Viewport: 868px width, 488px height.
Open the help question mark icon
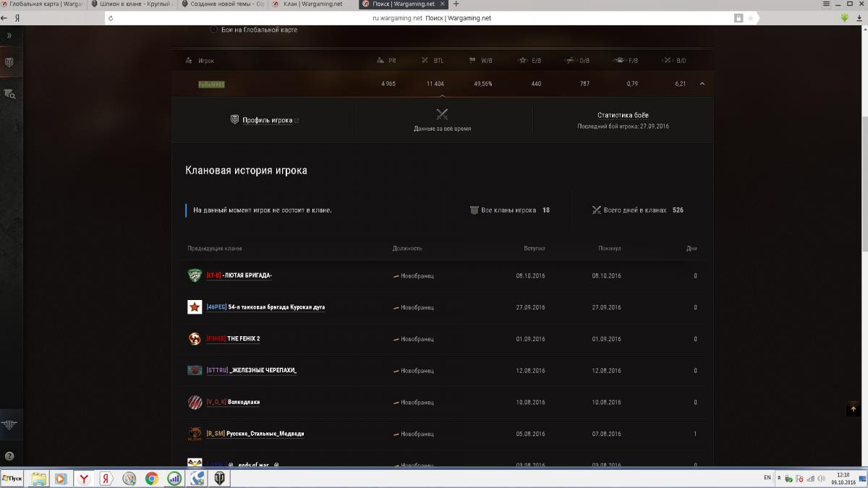(9, 456)
